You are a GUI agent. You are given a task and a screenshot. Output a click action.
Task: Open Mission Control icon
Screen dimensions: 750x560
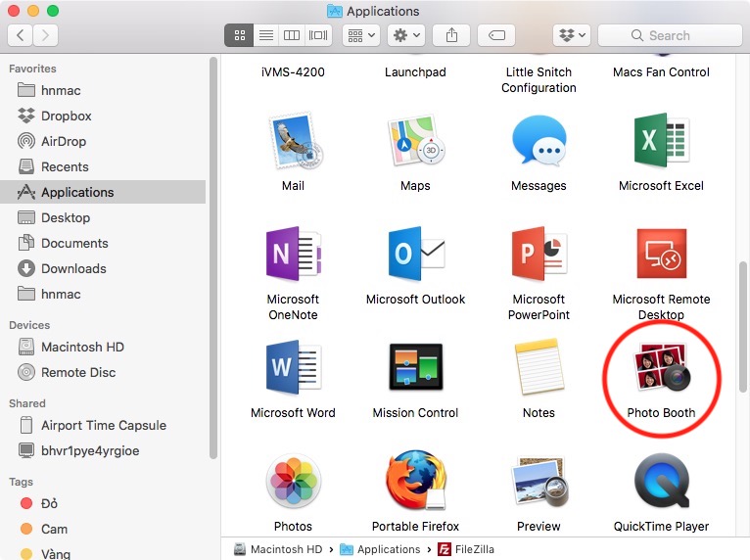coord(416,367)
